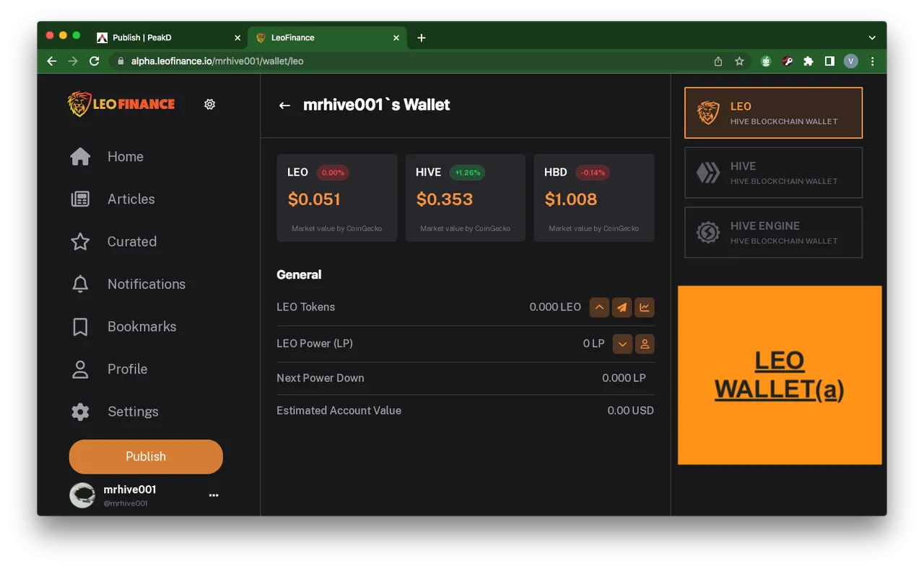The image size is (924, 569).
Task: Open Chrome three-dot menu
Action: 873,61
